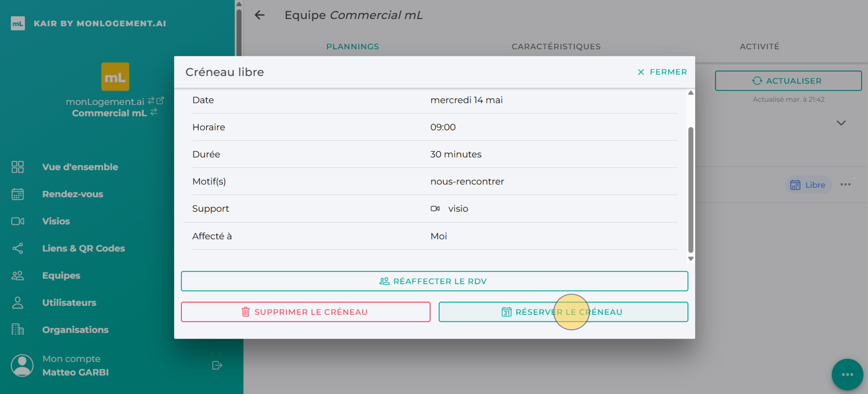Viewport: 868px width, 394px height.
Task: Click the Matteo GARBI account avatar
Action: (22, 365)
